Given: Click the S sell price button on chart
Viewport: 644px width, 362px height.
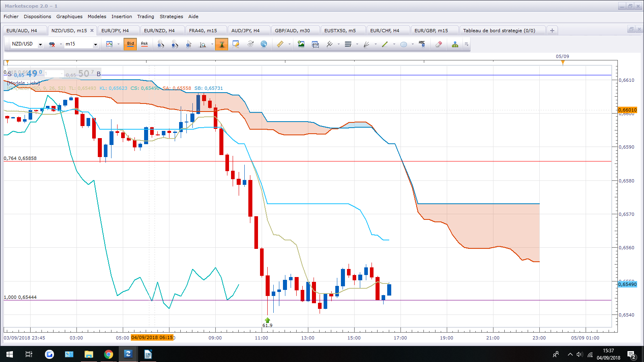Looking at the screenshot, I should point(25,74).
